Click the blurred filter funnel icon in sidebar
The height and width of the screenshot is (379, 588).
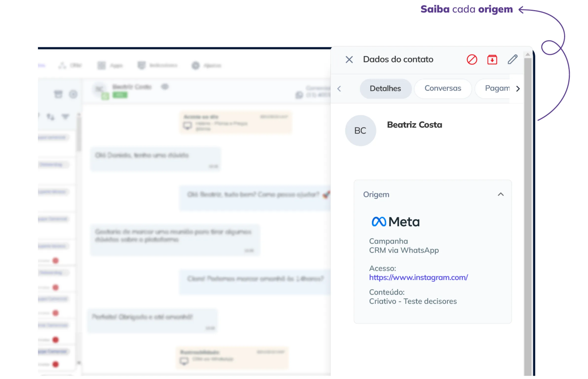tap(65, 116)
